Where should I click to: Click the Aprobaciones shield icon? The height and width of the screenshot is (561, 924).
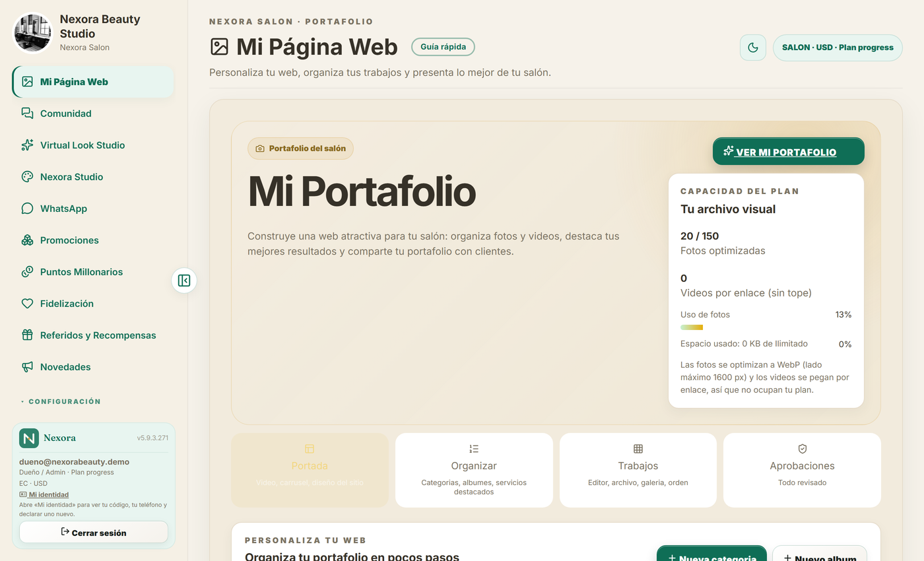(x=803, y=449)
